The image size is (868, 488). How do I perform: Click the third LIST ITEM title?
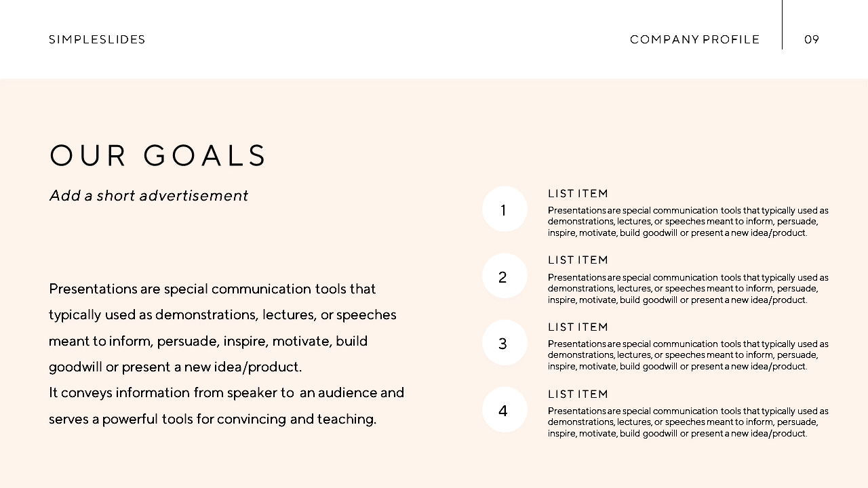click(x=578, y=327)
